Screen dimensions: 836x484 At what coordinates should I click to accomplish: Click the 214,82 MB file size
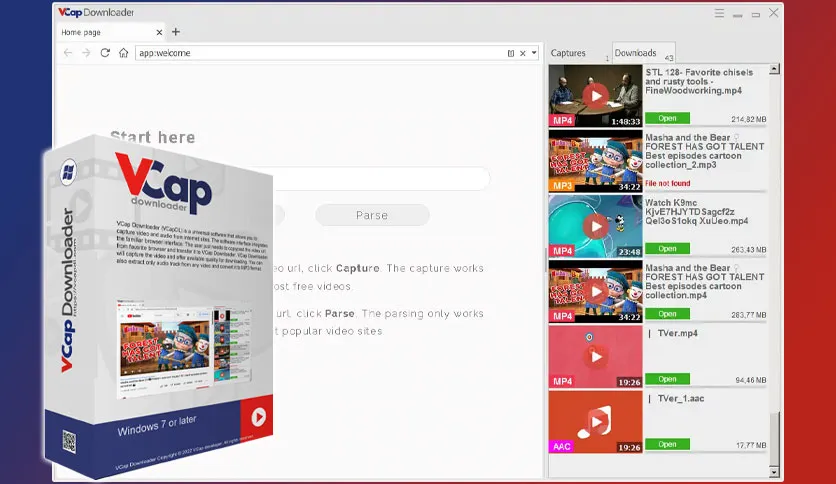[749, 119]
